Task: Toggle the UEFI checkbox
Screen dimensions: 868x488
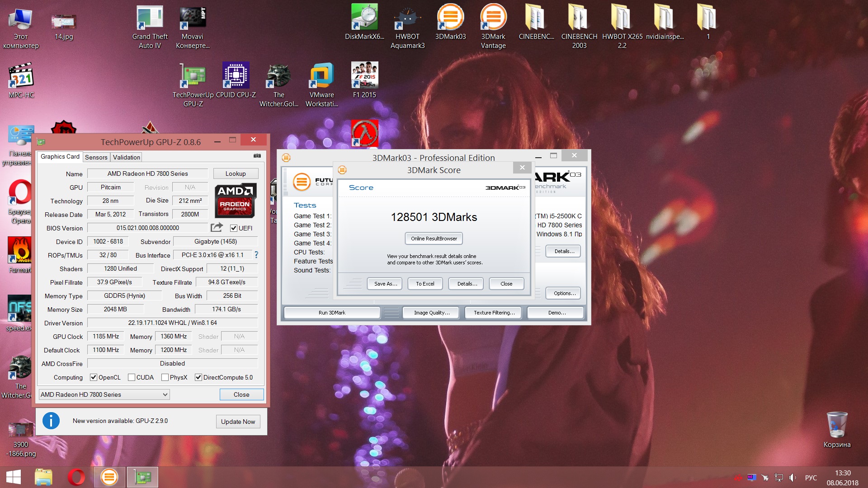Action: coord(234,228)
